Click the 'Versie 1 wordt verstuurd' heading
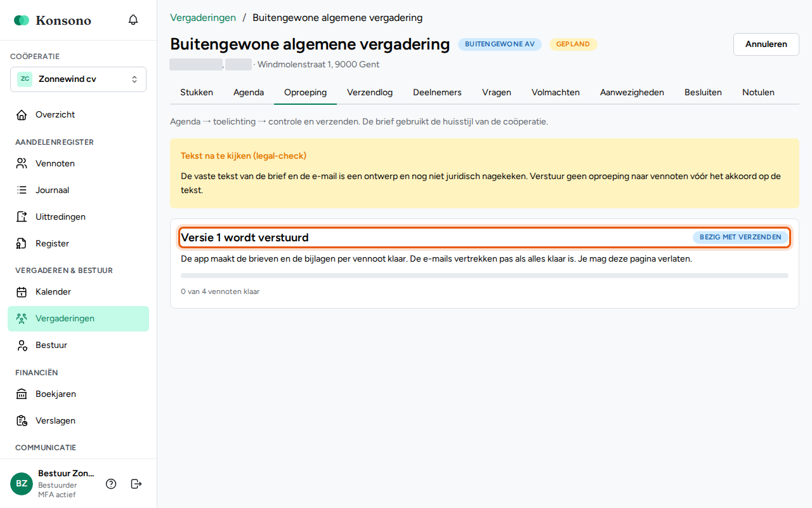This screenshot has width=812, height=508. (x=245, y=237)
